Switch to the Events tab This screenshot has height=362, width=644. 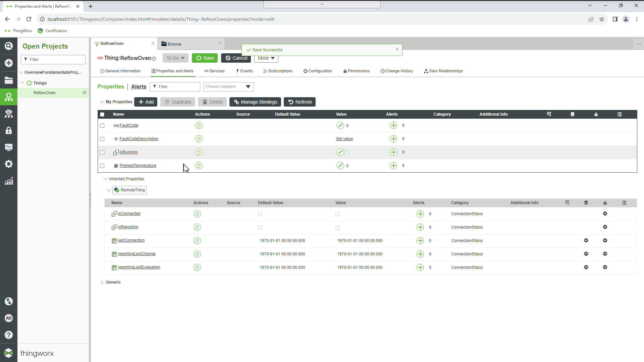[244, 71]
